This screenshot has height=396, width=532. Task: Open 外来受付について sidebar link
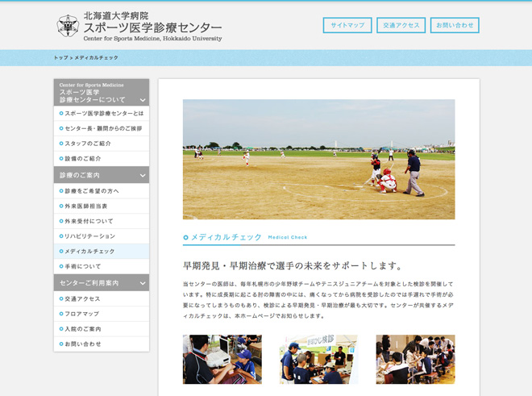102,221
